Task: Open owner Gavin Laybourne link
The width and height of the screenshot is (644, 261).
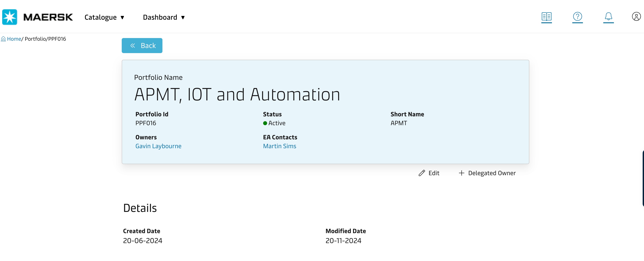Action: click(x=158, y=146)
